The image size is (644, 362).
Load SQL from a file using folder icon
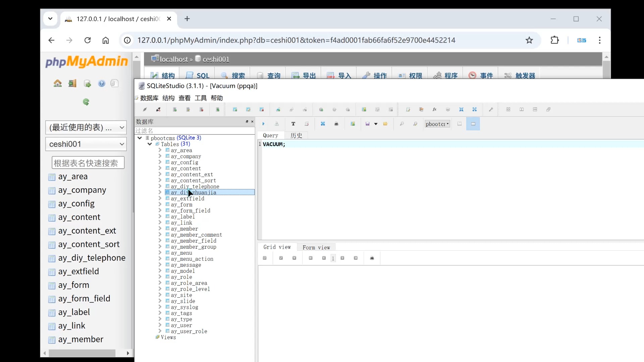click(x=385, y=124)
